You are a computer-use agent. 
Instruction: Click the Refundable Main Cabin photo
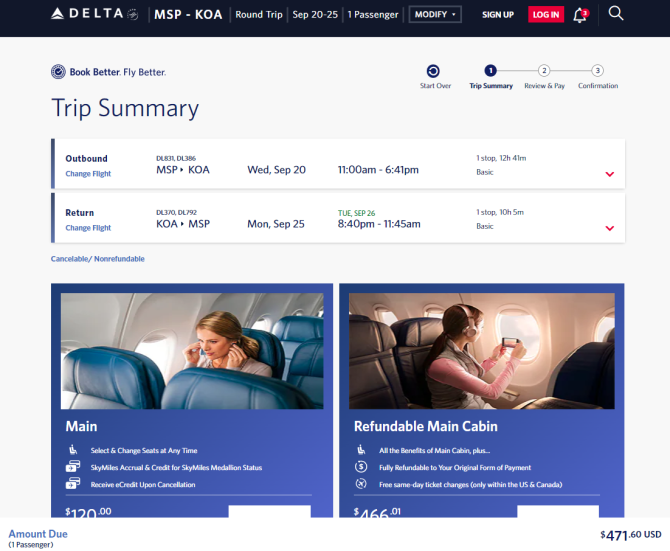click(482, 351)
